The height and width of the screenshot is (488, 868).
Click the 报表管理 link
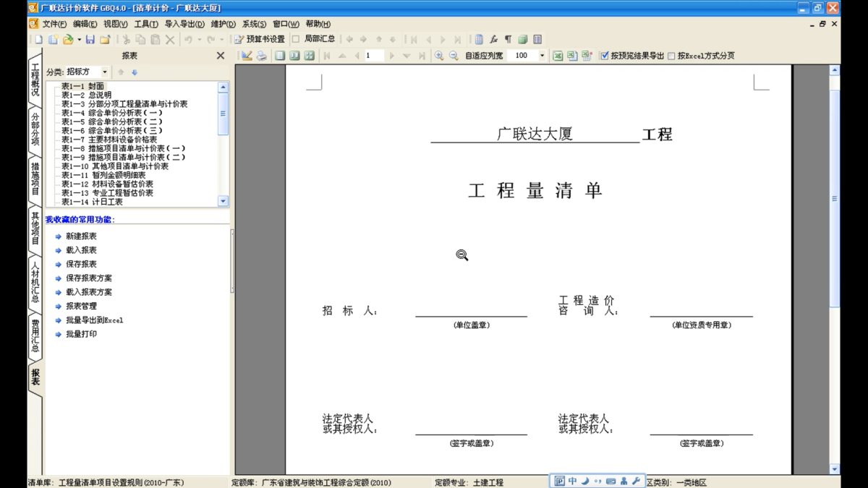point(81,306)
